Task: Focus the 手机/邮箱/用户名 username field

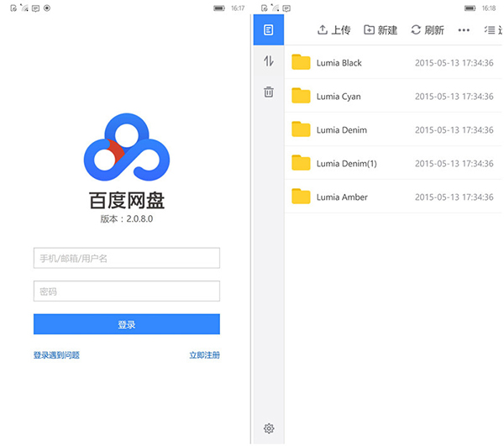Action: tap(126, 258)
